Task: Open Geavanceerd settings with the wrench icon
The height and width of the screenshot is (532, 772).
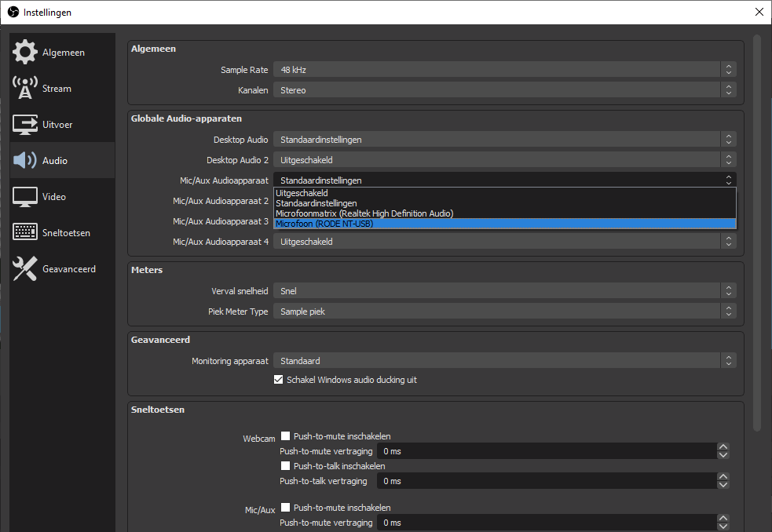Action: [24, 268]
